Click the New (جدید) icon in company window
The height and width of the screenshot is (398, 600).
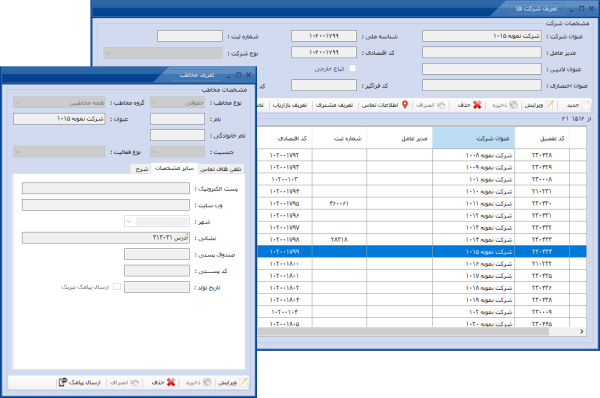585,105
